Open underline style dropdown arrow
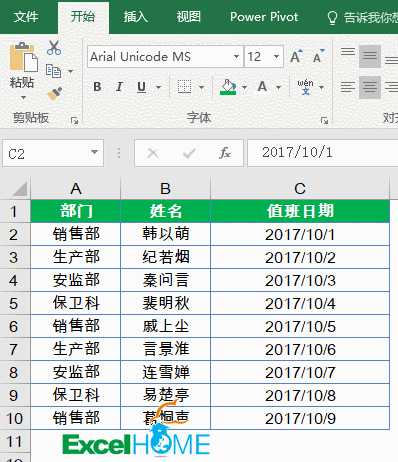This screenshot has height=462, width=398. (158, 87)
